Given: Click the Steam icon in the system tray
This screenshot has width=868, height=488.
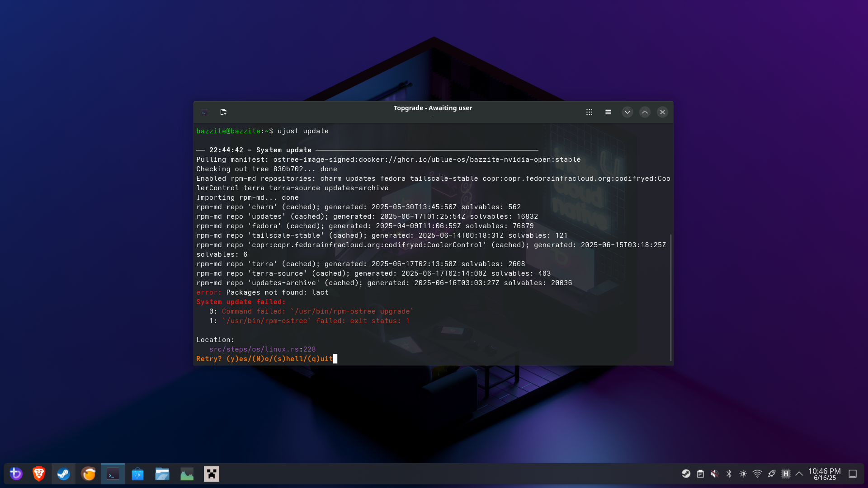Looking at the screenshot, I should [x=686, y=474].
